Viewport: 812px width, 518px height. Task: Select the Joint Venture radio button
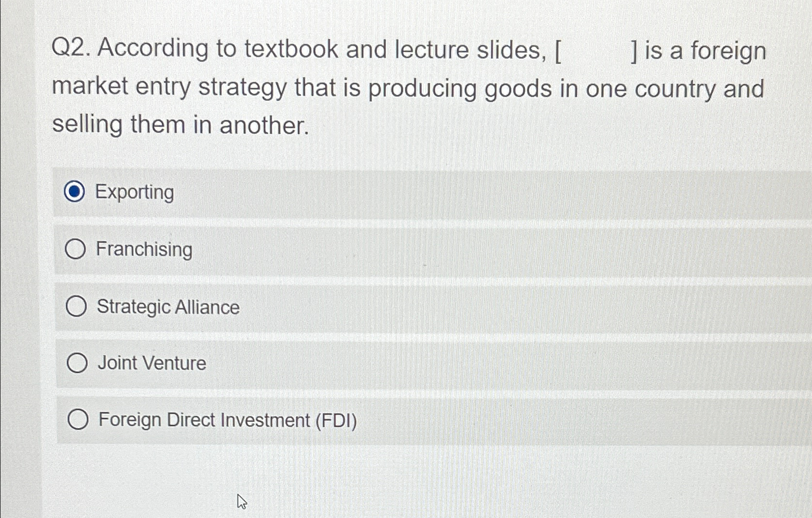point(78,363)
